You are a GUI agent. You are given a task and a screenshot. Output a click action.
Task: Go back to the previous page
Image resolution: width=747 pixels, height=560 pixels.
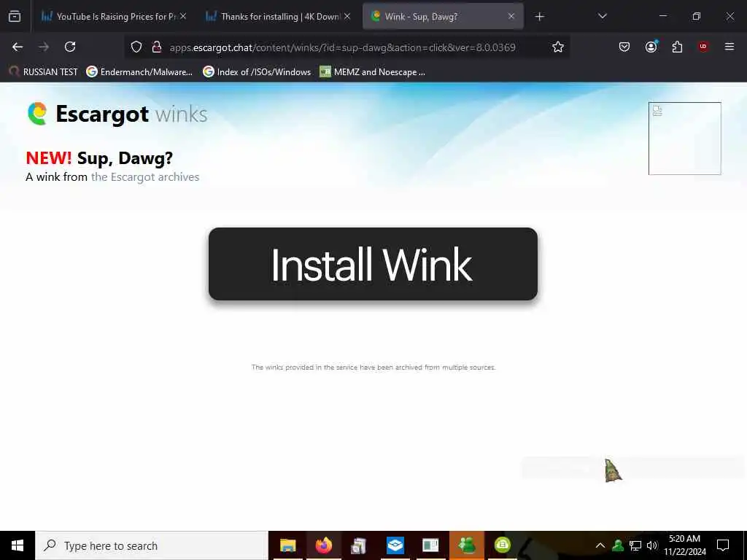18,47
